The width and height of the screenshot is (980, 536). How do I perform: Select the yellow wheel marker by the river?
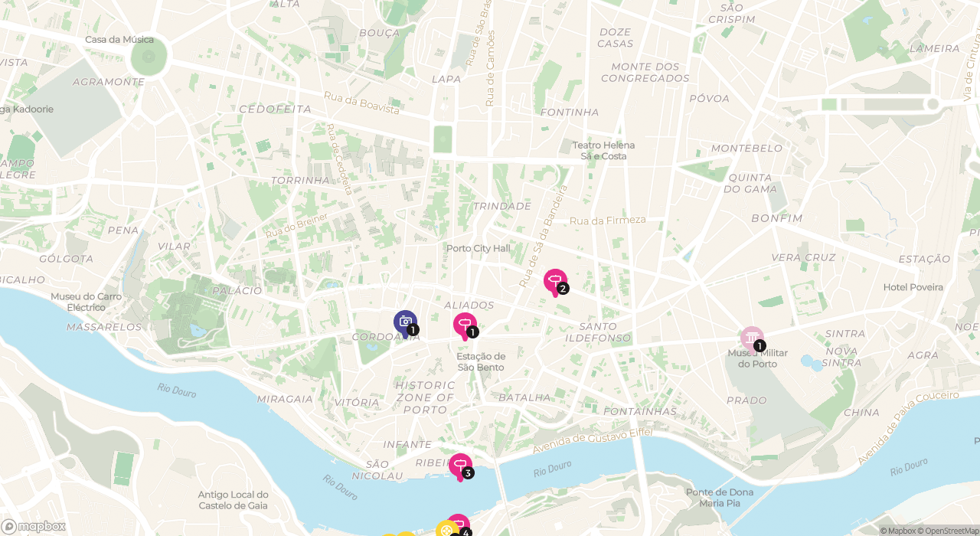click(x=446, y=528)
